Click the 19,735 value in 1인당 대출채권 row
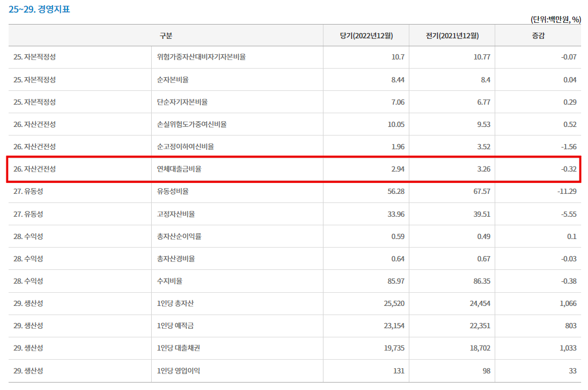Viewport: 588px width, 390px height. point(394,348)
